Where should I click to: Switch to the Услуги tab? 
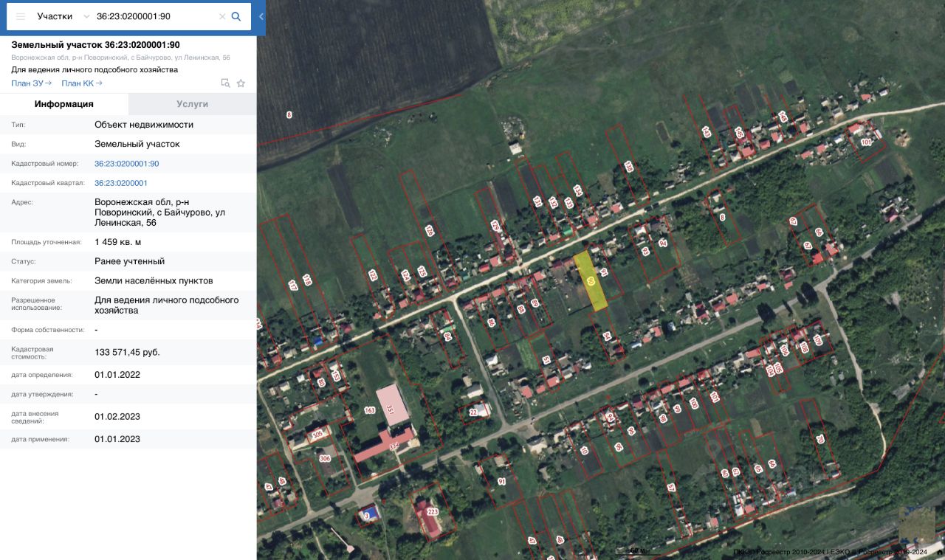click(x=193, y=104)
